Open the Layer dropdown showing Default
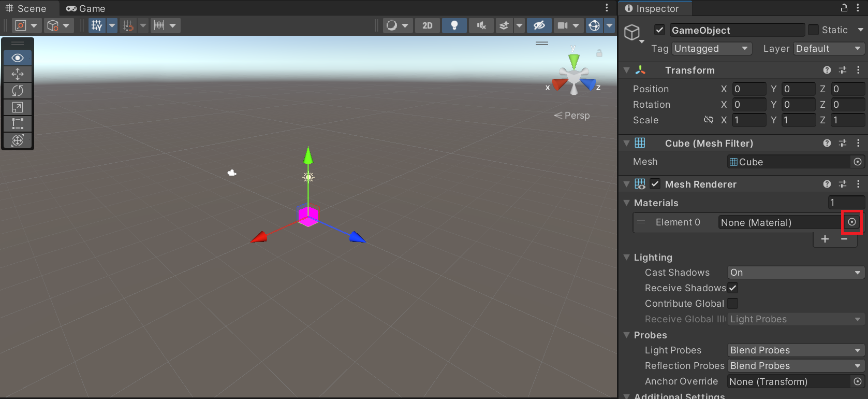The width and height of the screenshot is (868, 399). [829, 49]
